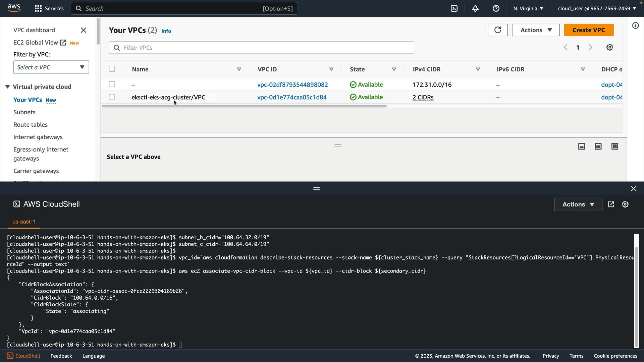Open the VPC Actions dropdown
This screenshot has width=644, height=362.
tap(535, 30)
